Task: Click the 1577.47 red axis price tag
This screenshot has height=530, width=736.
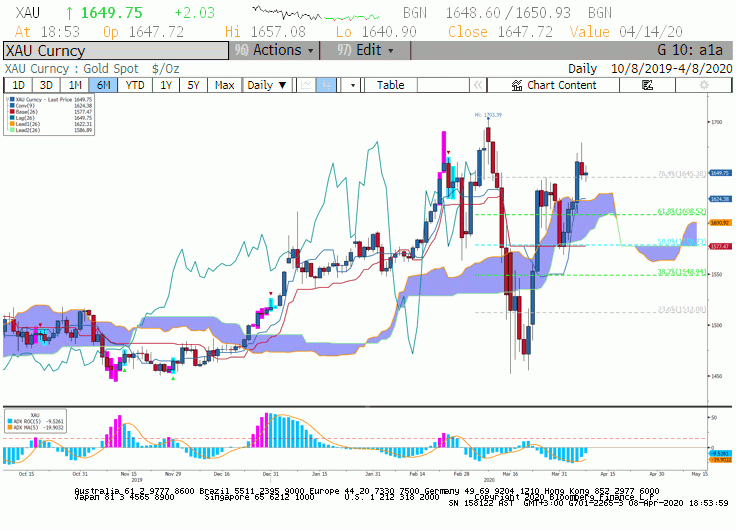Action: 721,246
